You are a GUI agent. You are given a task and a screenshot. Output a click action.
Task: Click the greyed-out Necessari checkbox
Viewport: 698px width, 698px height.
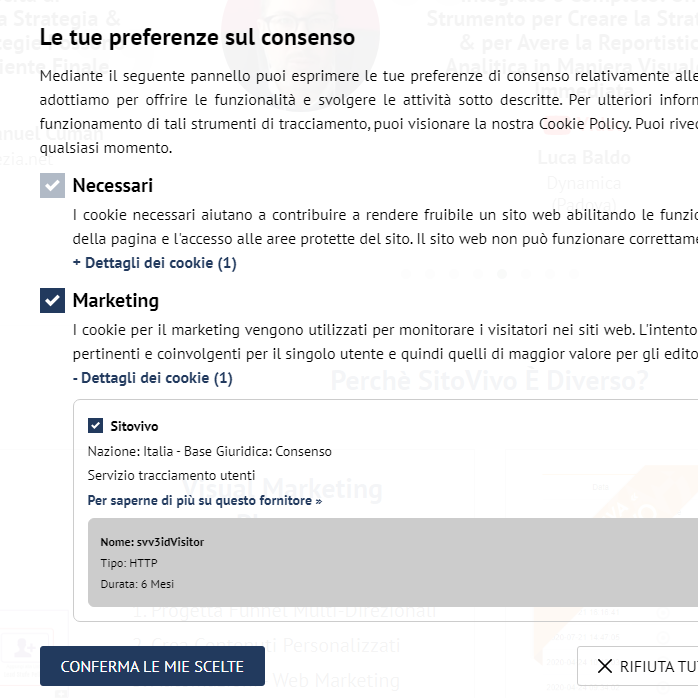click(x=52, y=186)
